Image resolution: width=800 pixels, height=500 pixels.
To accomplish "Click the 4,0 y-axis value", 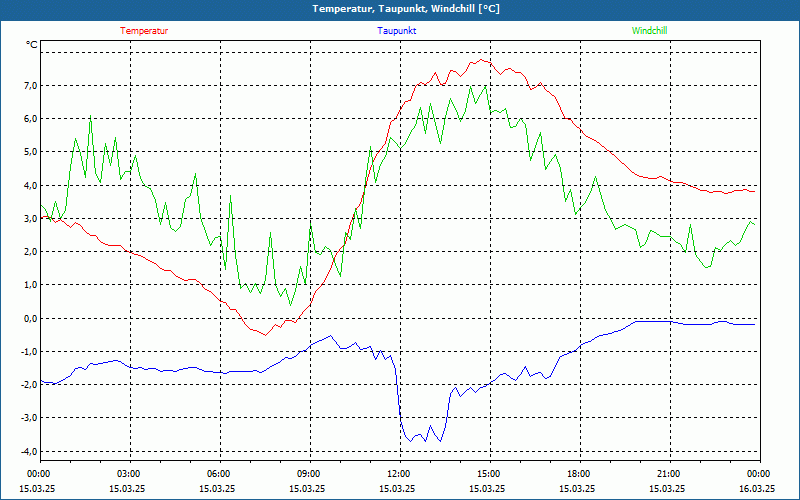I will (x=31, y=186).
